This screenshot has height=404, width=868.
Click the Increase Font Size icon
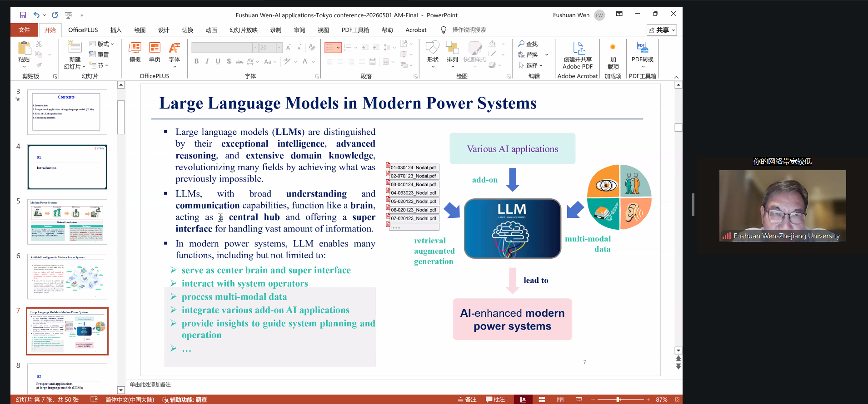point(288,48)
